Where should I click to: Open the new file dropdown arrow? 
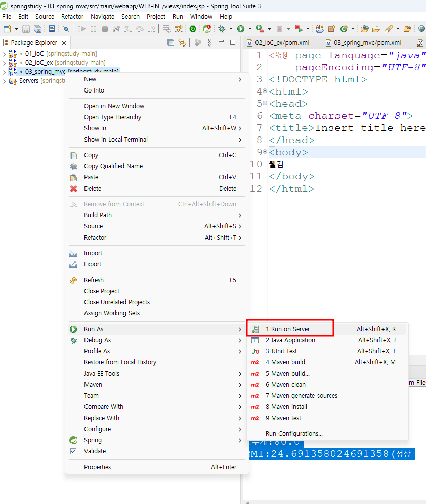(x=16, y=29)
